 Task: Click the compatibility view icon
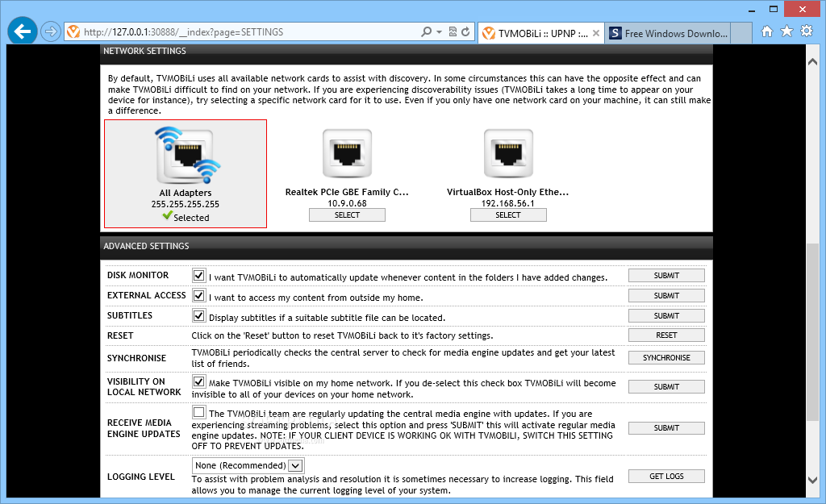pyautogui.click(x=453, y=31)
